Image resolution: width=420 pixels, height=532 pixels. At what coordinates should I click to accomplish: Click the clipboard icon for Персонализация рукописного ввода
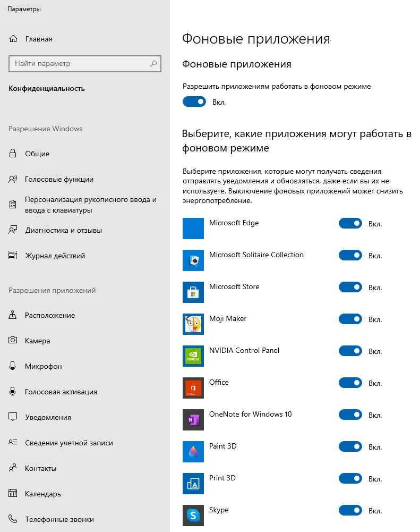pyautogui.click(x=13, y=204)
